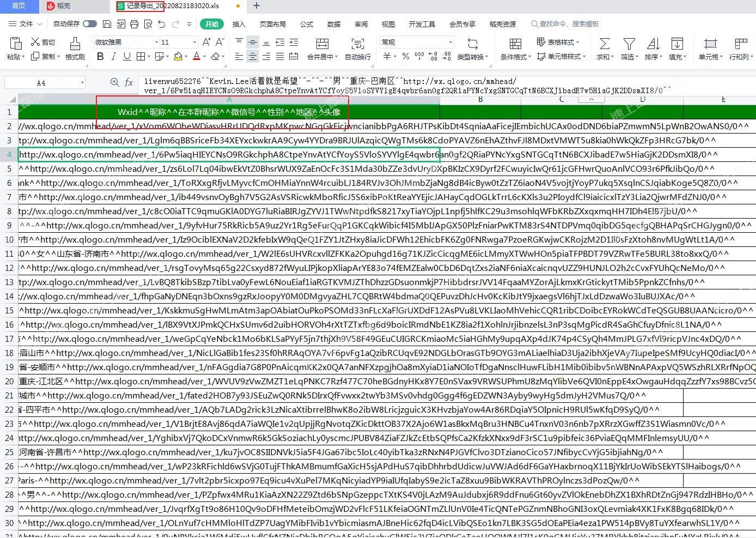Toggle the 自动保存 autosave switch
The image size is (756, 538).
coord(90,24)
